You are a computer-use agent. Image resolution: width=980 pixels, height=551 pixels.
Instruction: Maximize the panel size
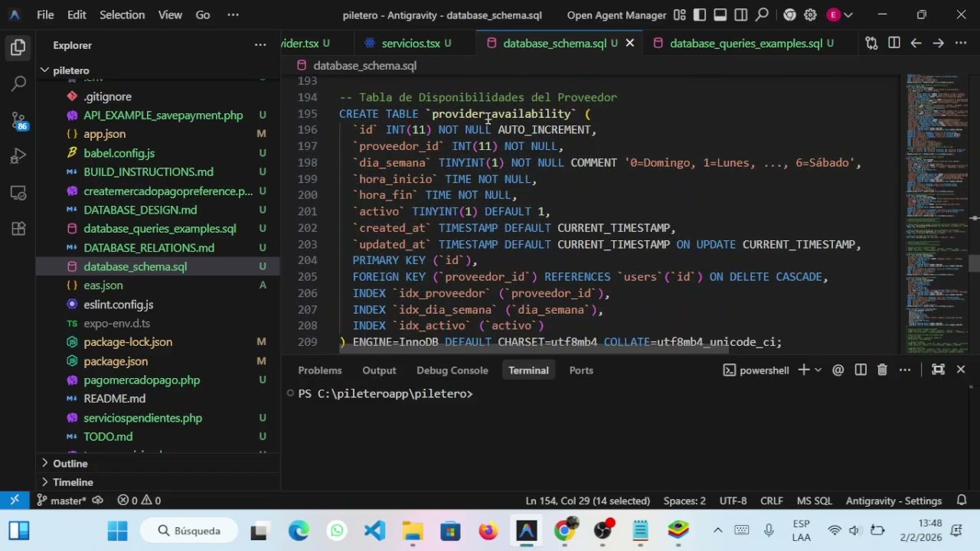(938, 370)
